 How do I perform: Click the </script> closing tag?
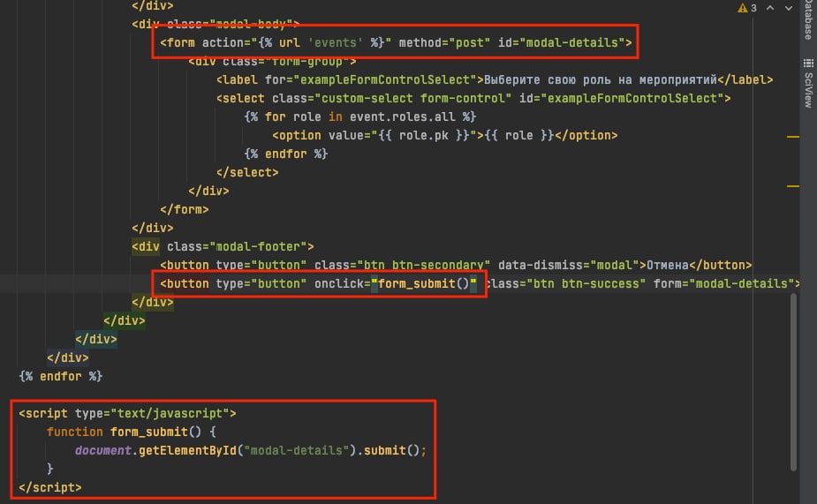click(x=50, y=487)
